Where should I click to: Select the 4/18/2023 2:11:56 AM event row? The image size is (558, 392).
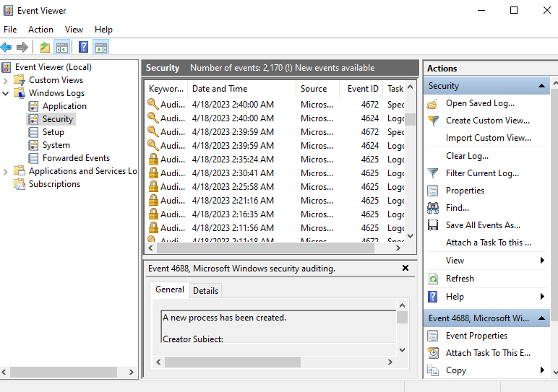coord(275,228)
